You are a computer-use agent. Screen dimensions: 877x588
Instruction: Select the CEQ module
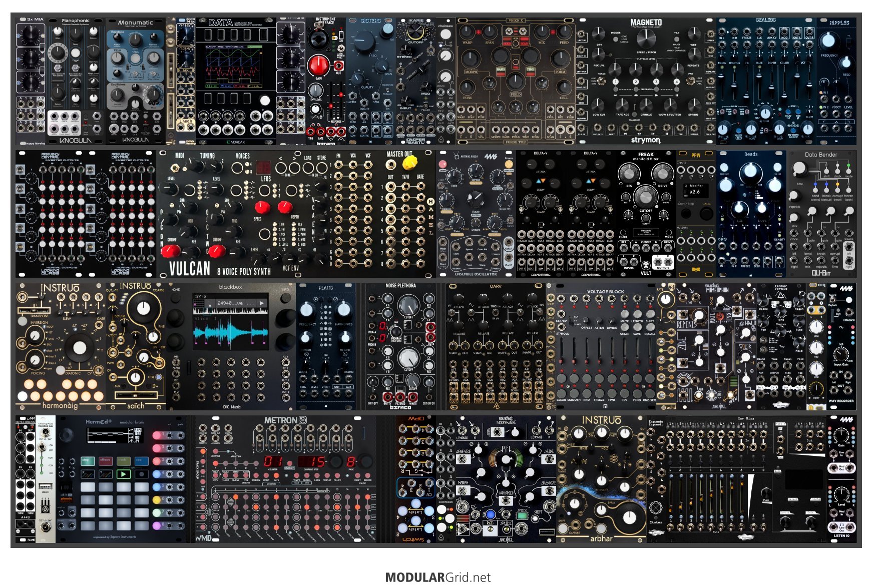click(816, 347)
